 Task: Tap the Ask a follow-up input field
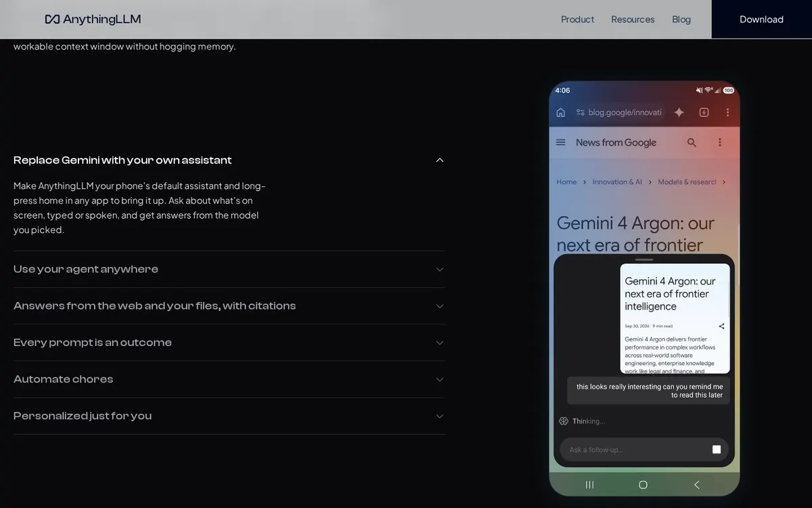click(644, 450)
